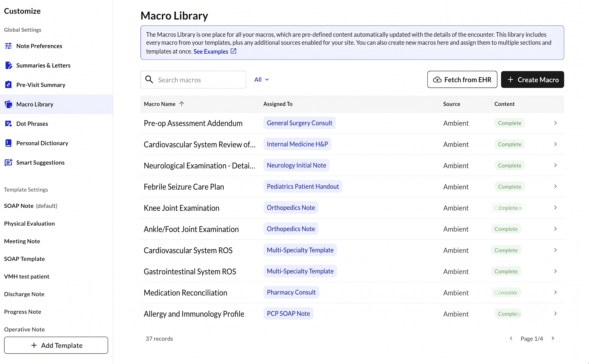Click Pediatrics Patient Handout tag

point(303,186)
